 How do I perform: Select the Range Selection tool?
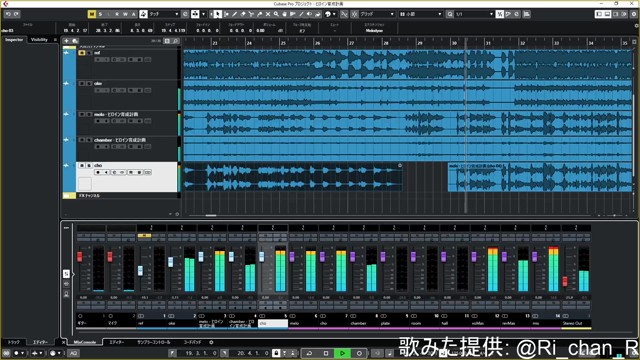tap(227, 14)
